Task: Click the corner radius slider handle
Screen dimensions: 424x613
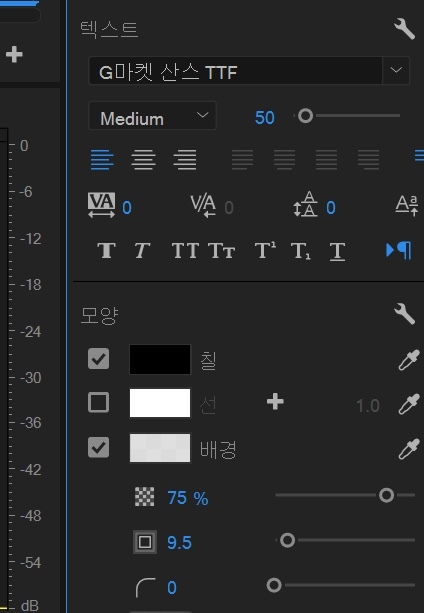Action: pyautogui.click(x=274, y=585)
